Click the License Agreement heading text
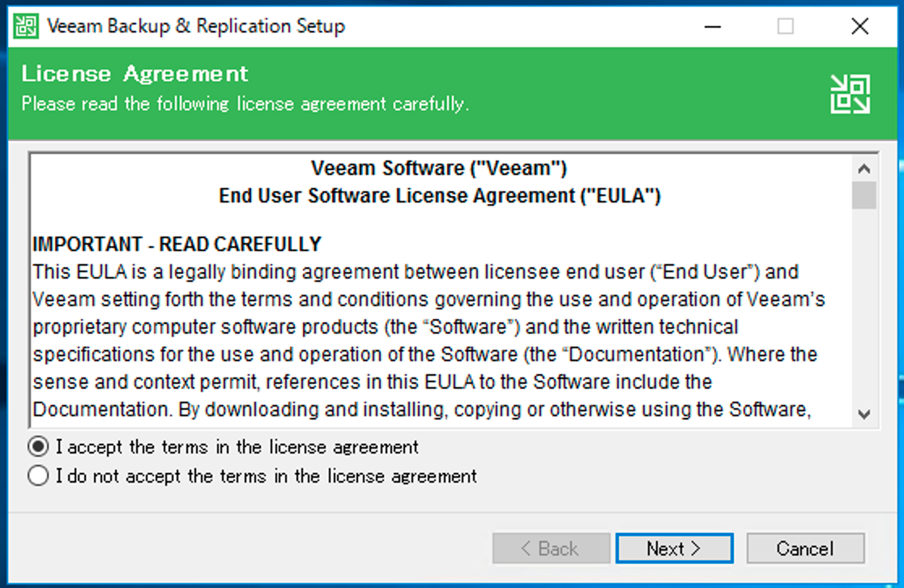Screen dimensions: 904x588 (x=135, y=73)
